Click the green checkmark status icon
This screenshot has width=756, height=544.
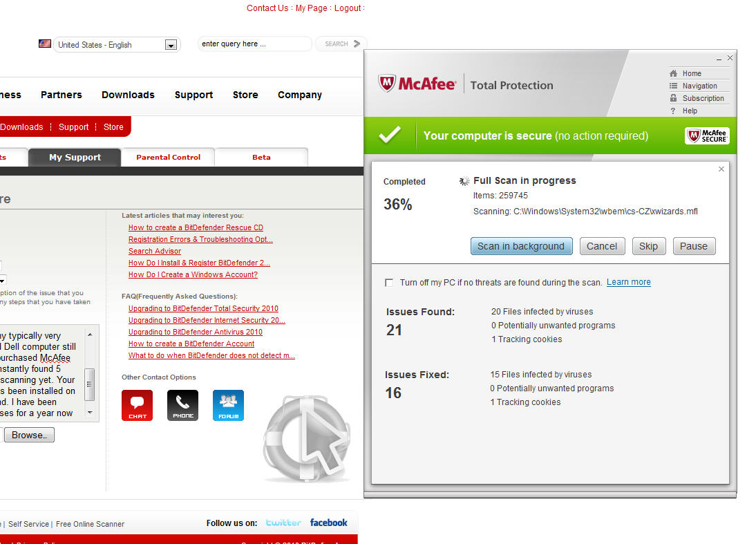390,135
